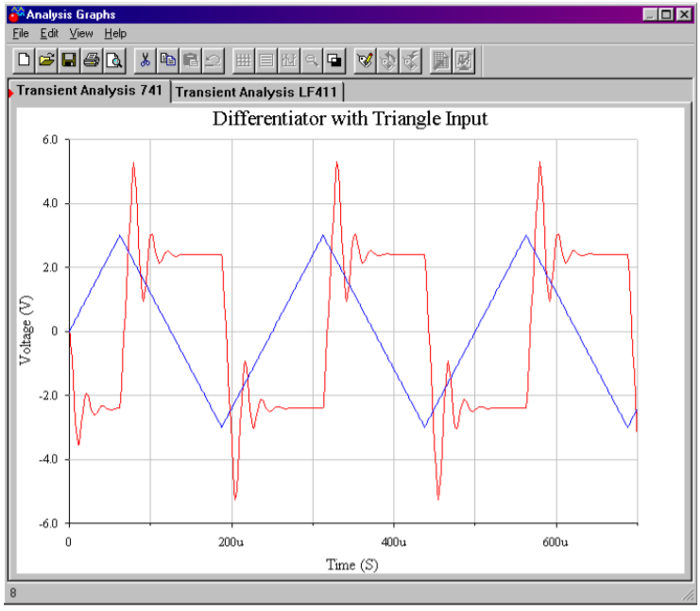The height and width of the screenshot is (611, 700).
Task: Toggle the grid display icon
Action: (x=244, y=60)
